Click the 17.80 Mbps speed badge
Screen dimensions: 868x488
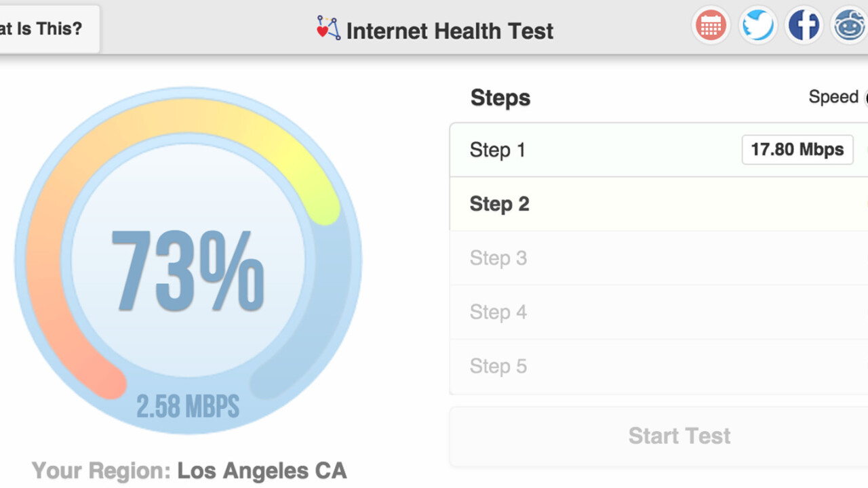click(797, 150)
